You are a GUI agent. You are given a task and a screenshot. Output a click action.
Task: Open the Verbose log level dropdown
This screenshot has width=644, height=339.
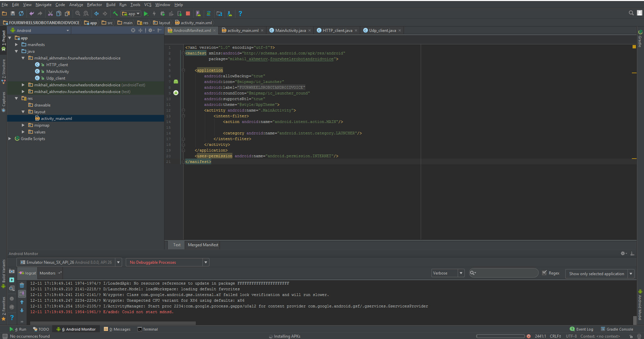tap(448, 273)
